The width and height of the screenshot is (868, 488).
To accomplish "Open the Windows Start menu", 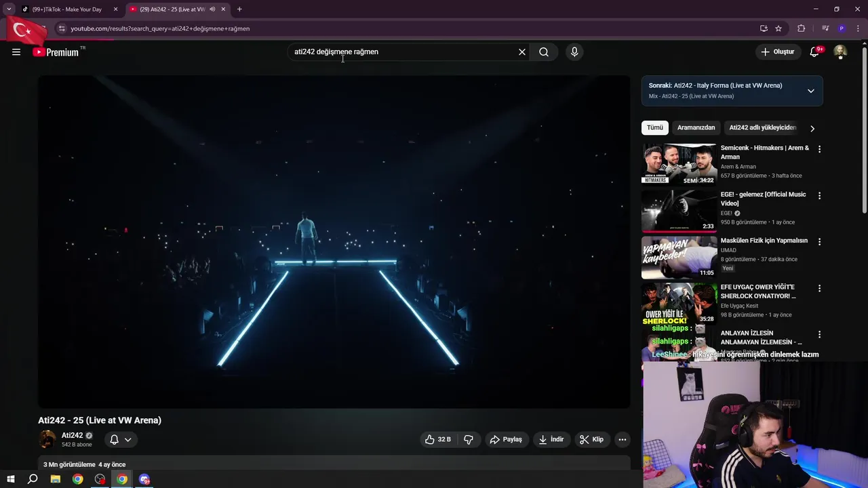I will coord(11,479).
